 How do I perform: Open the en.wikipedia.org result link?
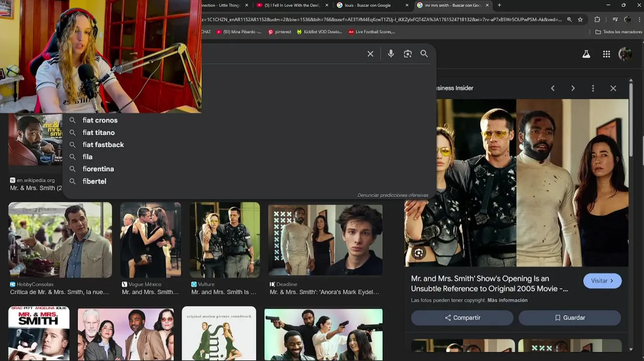[x=36, y=180]
